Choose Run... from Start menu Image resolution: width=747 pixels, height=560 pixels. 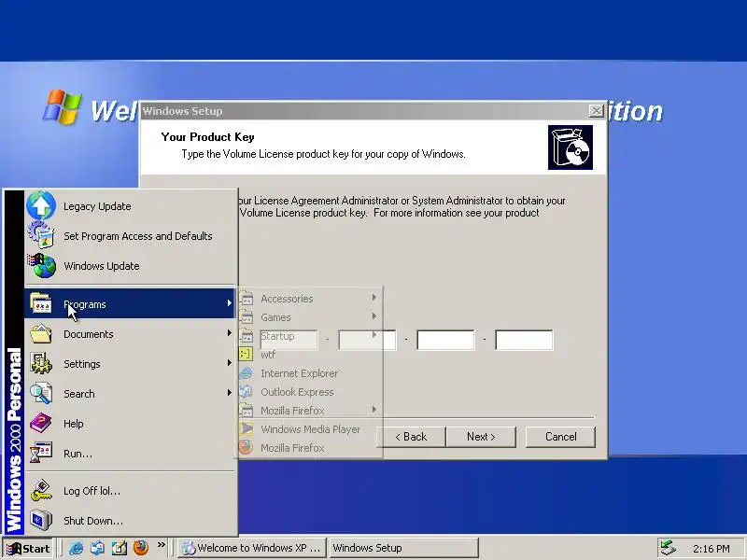131,454
